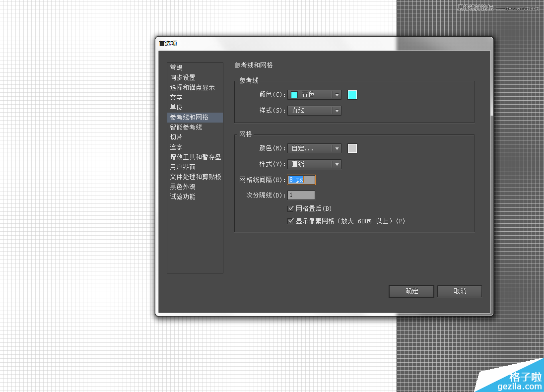Select 智能参考线 settings
Viewport: 544px width, 392px height.
click(186, 127)
